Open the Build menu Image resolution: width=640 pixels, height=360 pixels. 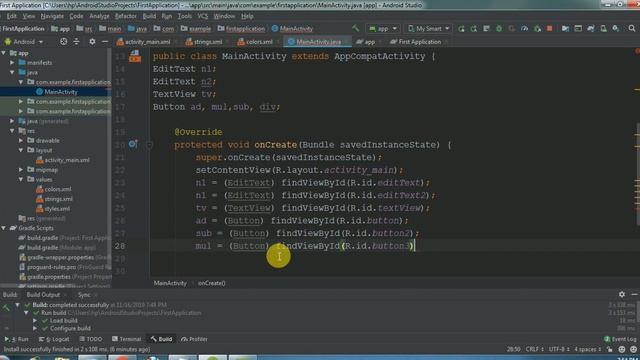click(149, 16)
